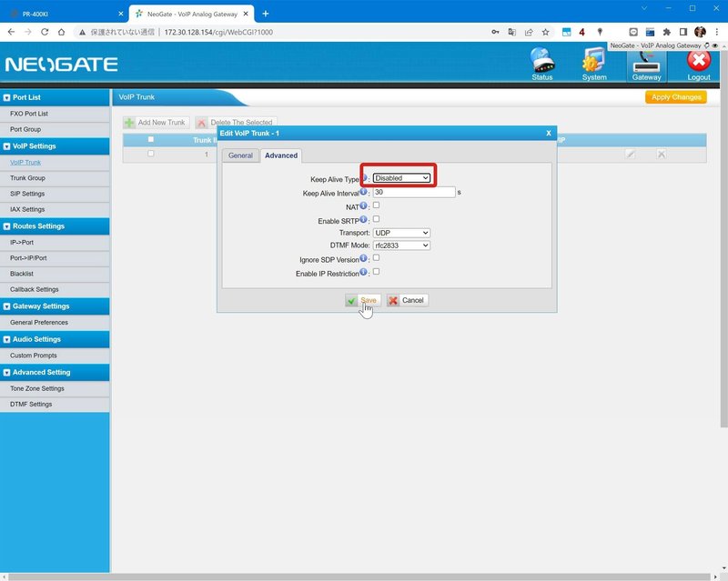Click the horizontal scrollbar at page bottom

359,576
